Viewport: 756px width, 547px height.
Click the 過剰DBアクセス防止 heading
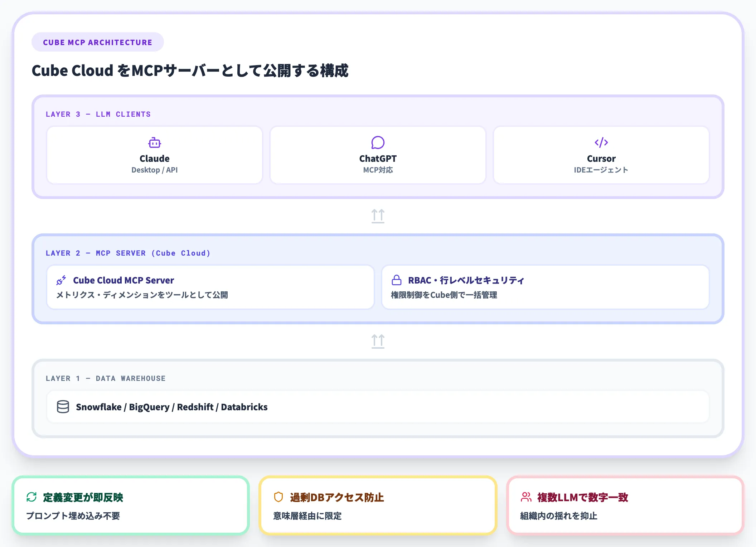pyautogui.click(x=336, y=497)
